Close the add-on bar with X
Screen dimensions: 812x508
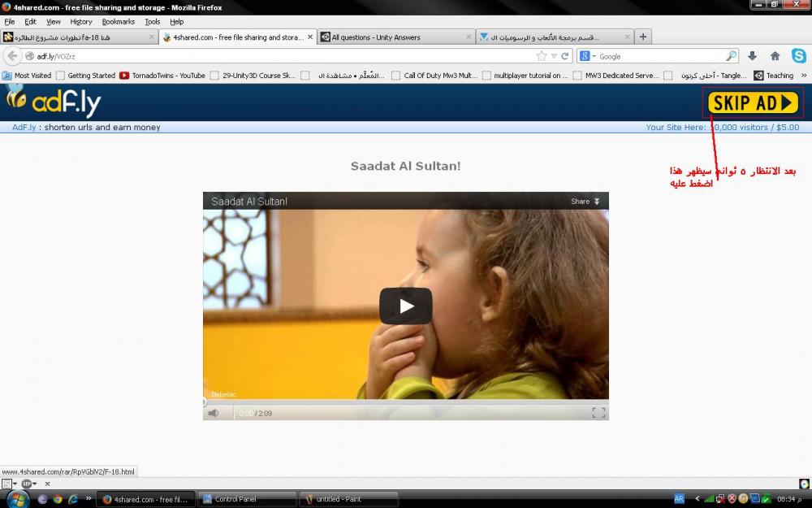(47, 484)
